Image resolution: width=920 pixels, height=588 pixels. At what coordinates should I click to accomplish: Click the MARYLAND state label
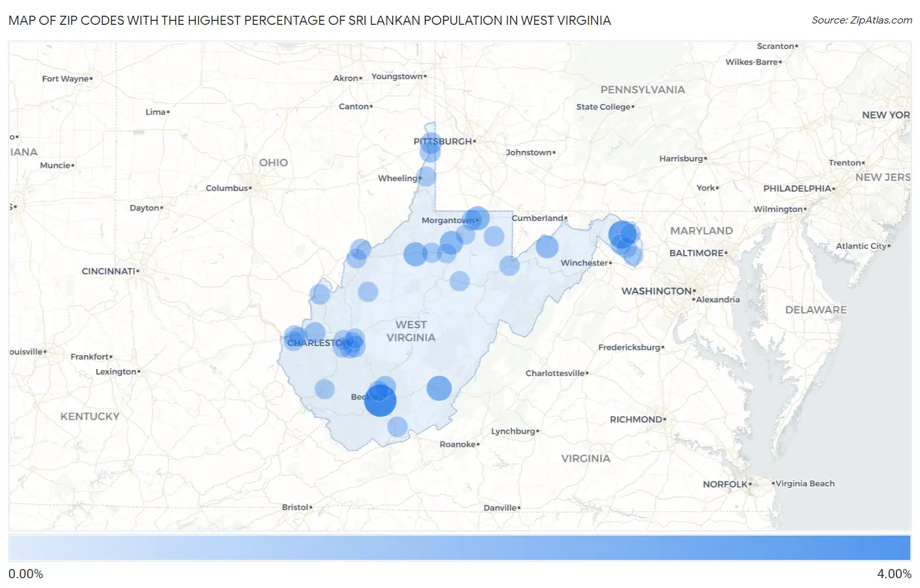pos(701,231)
